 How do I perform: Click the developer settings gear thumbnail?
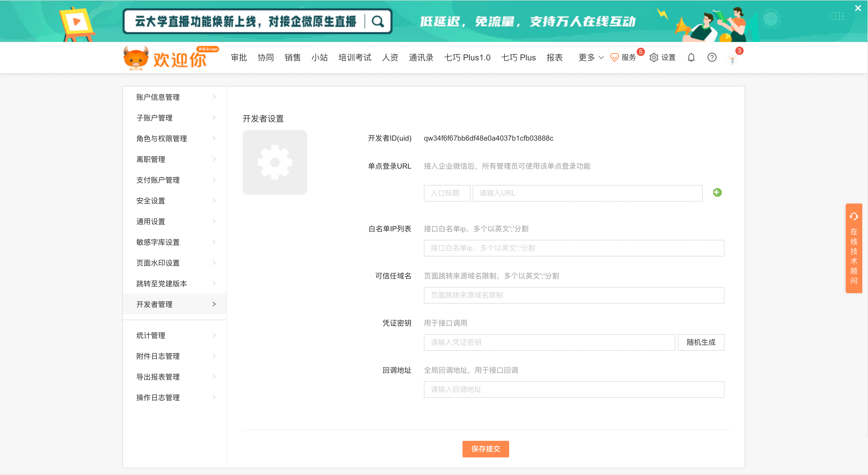[275, 162]
